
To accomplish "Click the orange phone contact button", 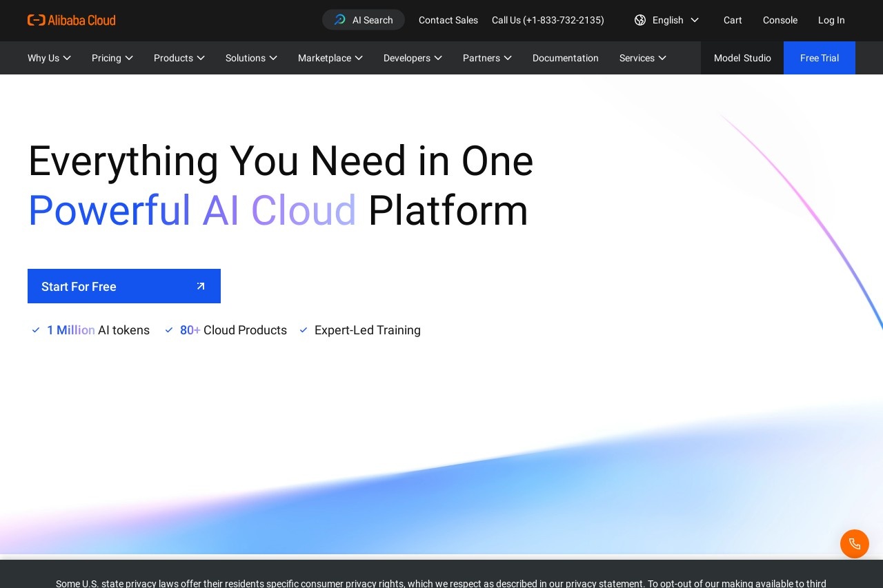I will click(x=855, y=544).
